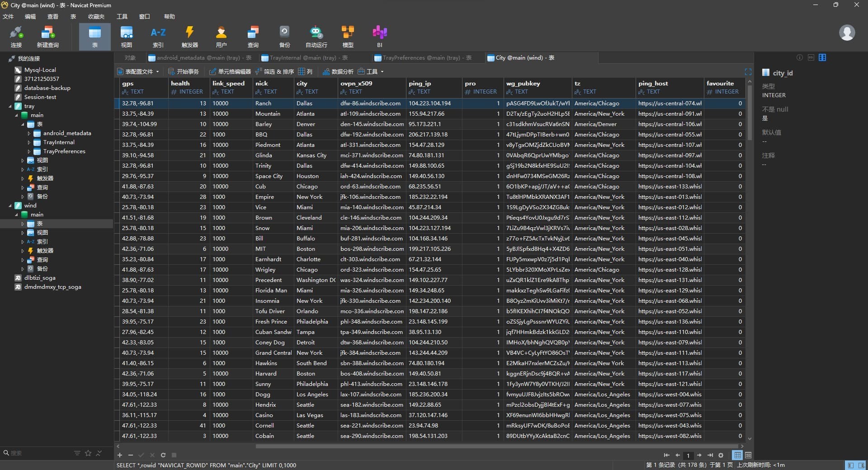Screen dimensions: 868x470
Task: Click the 备份 (Backup) toolbar icon
Action: point(284,37)
